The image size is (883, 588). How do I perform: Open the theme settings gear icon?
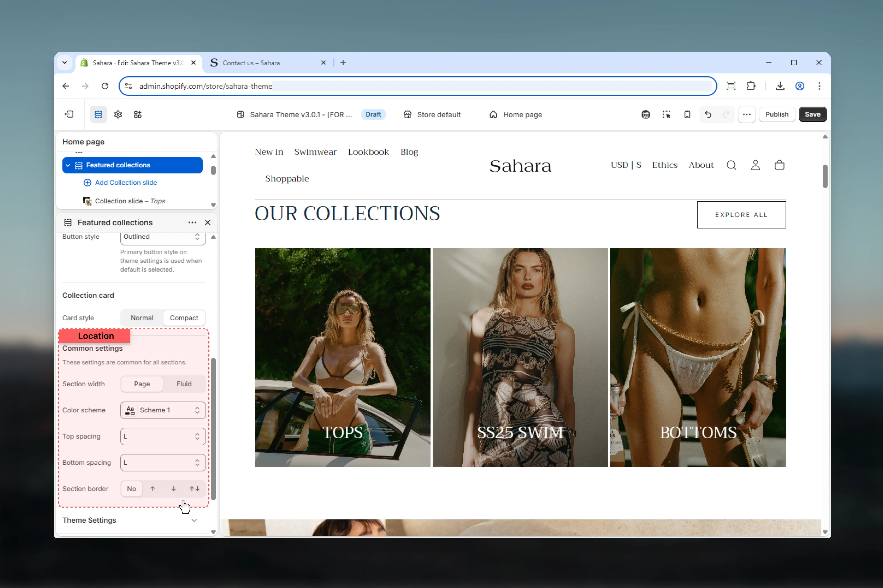click(x=118, y=114)
